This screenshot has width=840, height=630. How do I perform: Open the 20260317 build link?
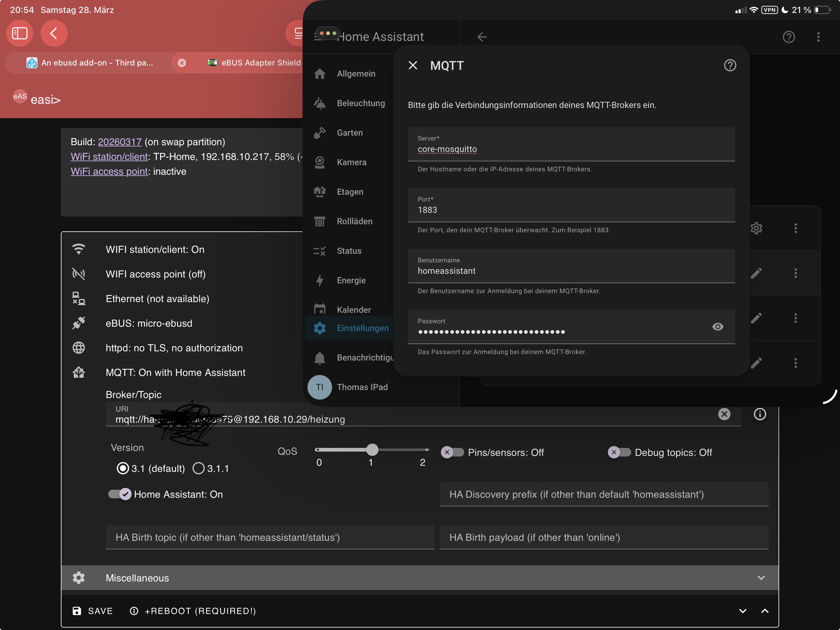click(x=120, y=142)
